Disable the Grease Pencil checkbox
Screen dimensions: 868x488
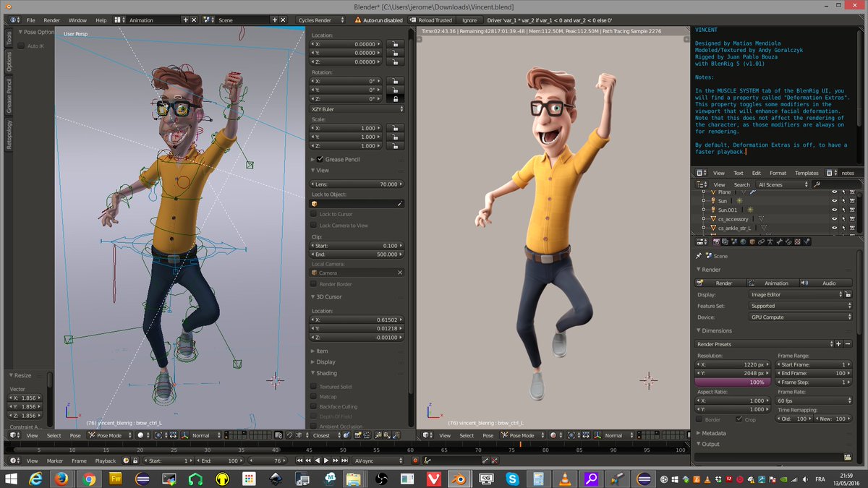[320, 159]
